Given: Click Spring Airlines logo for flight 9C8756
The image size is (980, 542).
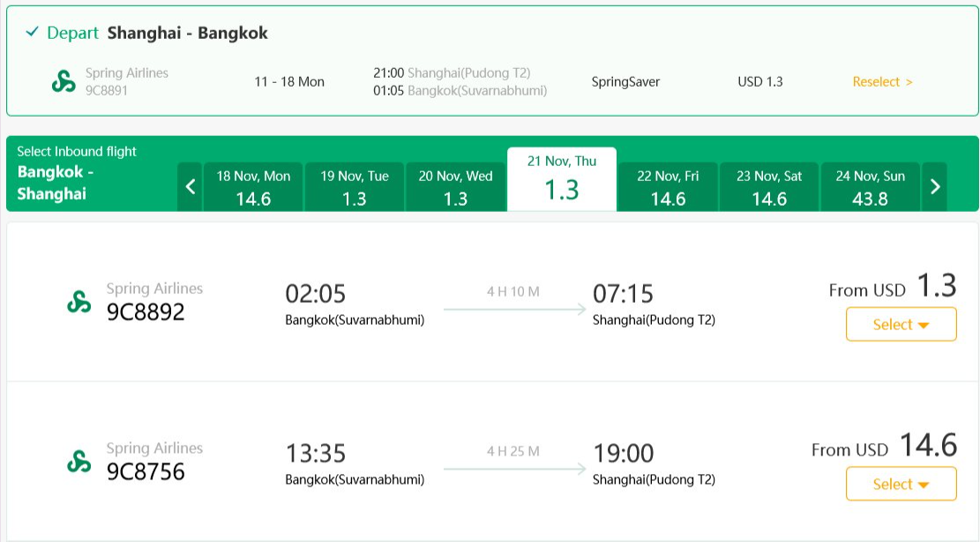Looking at the screenshot, I should [79, 462].
